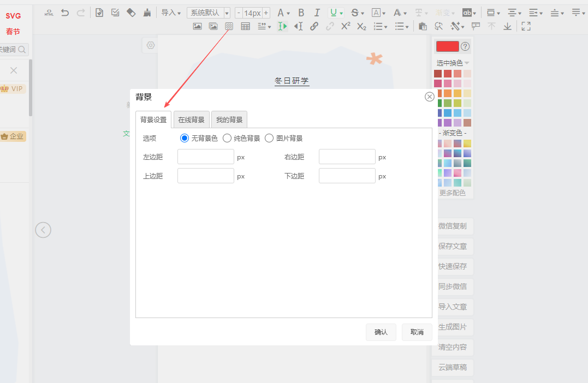Click the fullscreen toggle icon
The height and width of the screenshot is (383, 588).
526,26
